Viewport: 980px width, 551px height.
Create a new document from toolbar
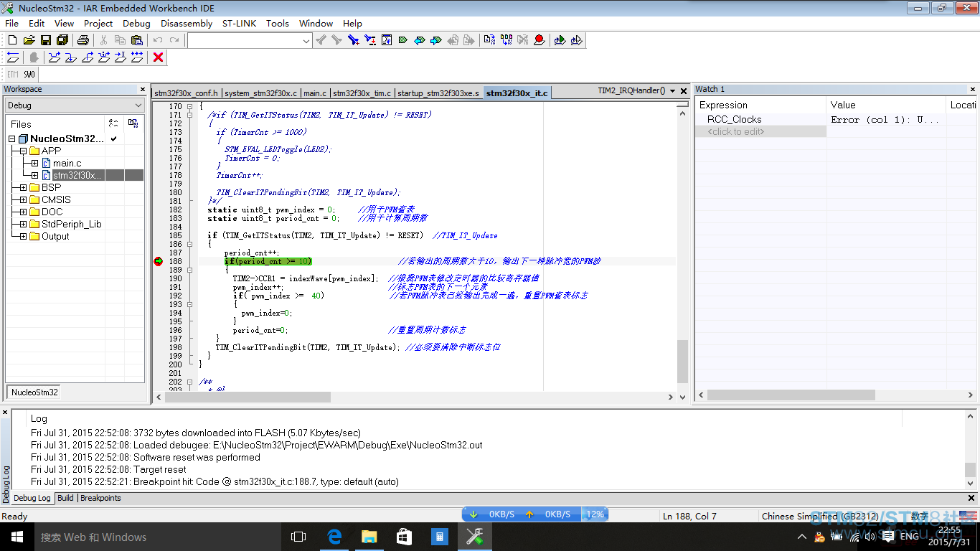pyautogui.click(x=12, y=40)
